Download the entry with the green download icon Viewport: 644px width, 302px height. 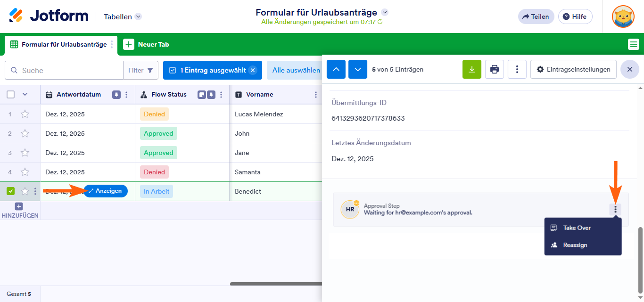click(471, 69)
